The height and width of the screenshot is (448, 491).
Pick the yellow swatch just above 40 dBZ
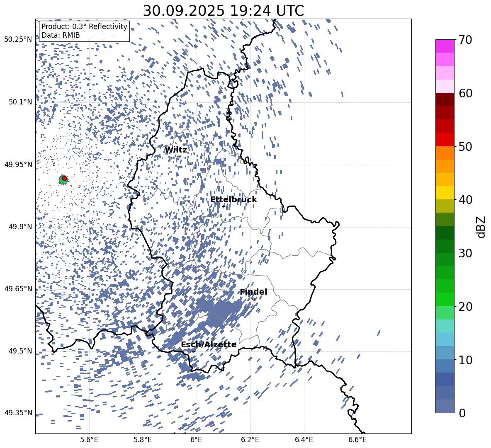tap(445, 193)
